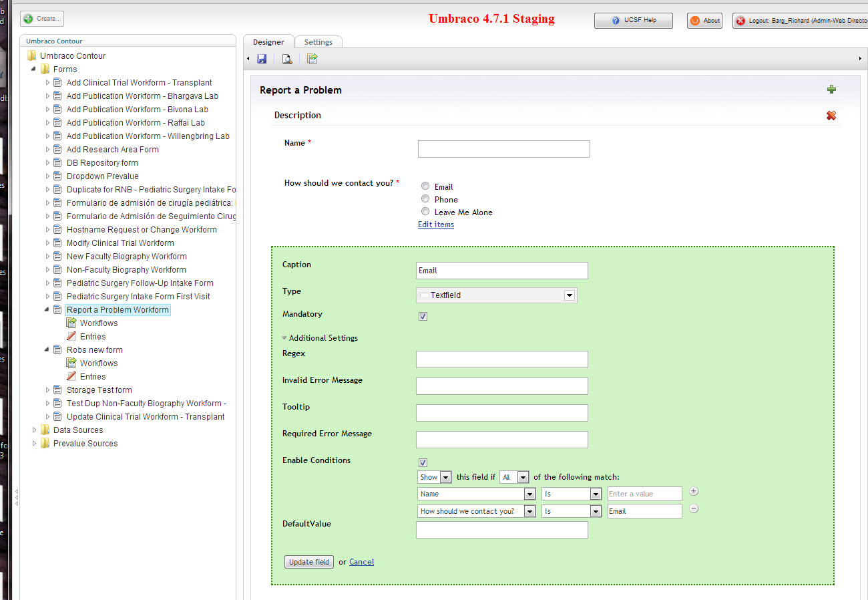The width and height of the screenshot is (868, 600).
Task: Select the Phone radio button
Action: [x=425, y=199]
